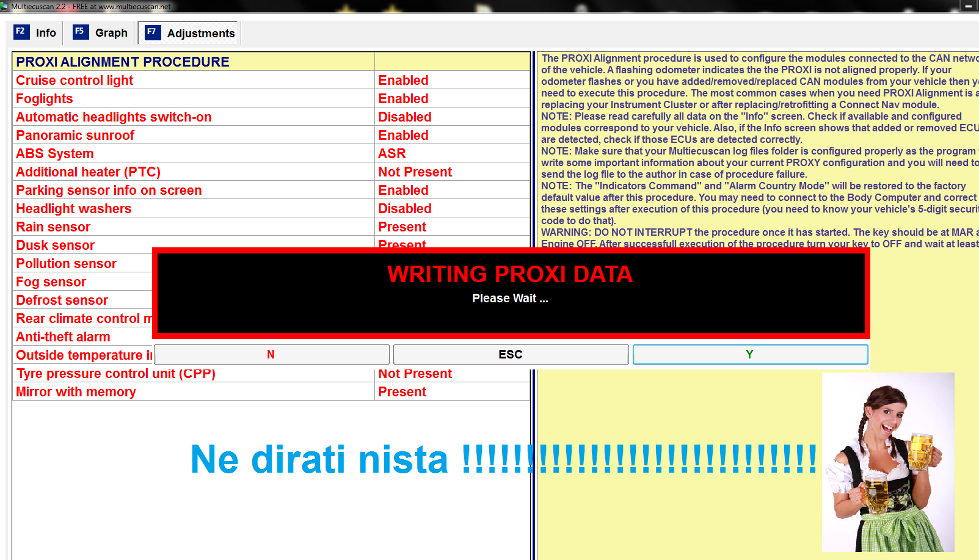Click the woman holding beer image
The height and width of the screenshot is (560, 979).
[x=887, y=462]
